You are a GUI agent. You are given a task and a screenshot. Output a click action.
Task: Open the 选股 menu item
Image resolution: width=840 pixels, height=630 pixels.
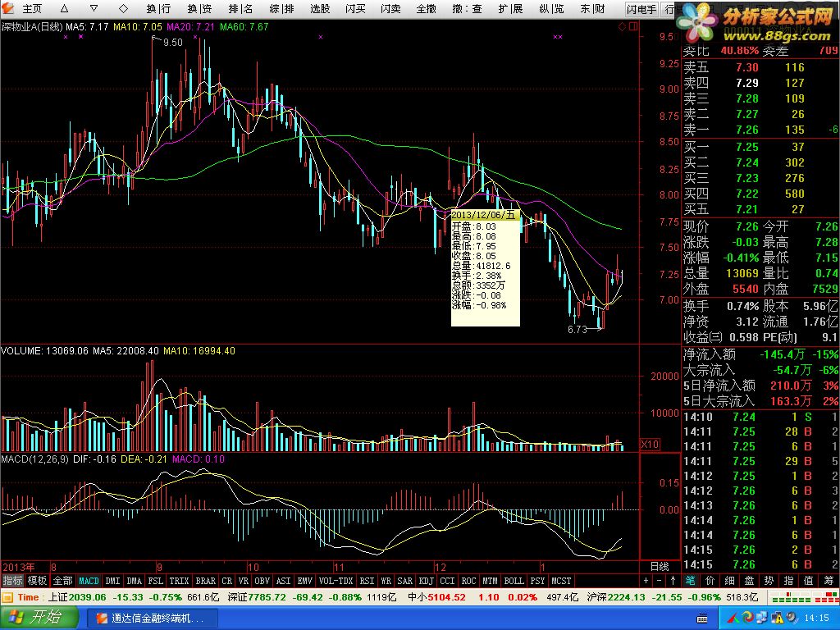click(x=320, y=8)
